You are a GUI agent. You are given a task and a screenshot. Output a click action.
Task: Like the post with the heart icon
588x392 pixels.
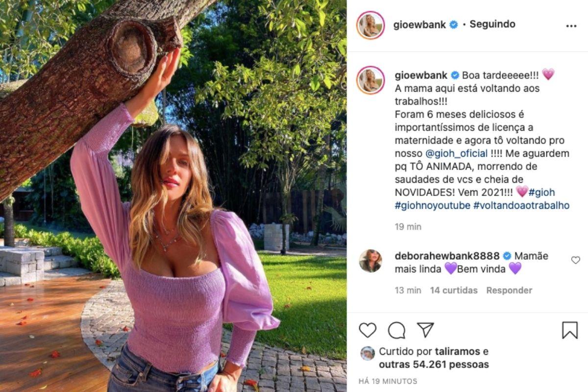click(x=367, y=330)
